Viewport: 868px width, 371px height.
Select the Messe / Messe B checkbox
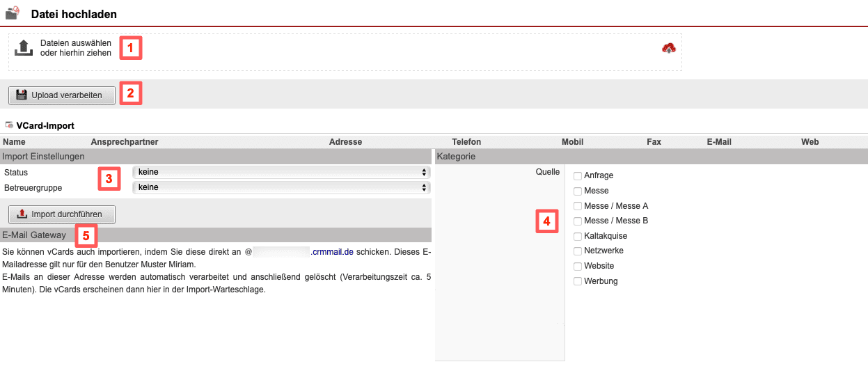(x=577, y=221)
